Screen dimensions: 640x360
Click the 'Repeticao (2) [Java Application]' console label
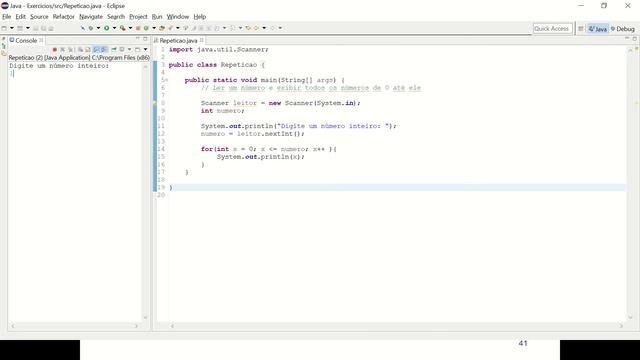tap(49, 58)
